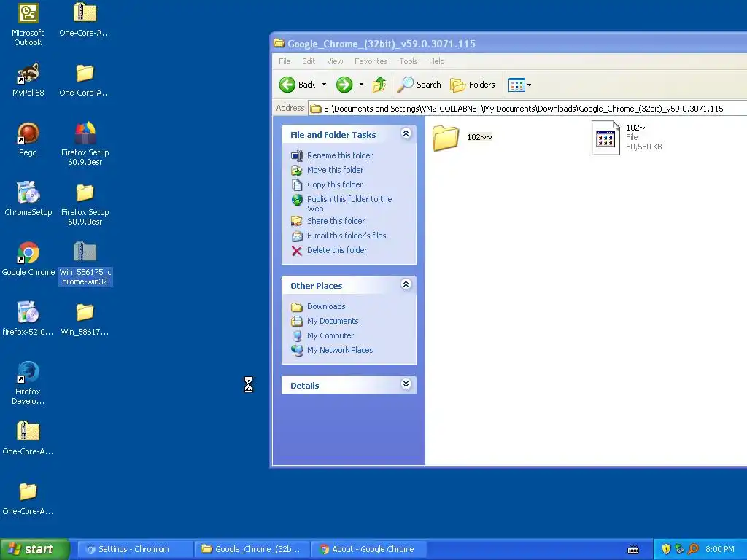This screenshot has height=560, width=747.
Task: Go to My Computer in Other Places
Action: (x=322, y=335)
